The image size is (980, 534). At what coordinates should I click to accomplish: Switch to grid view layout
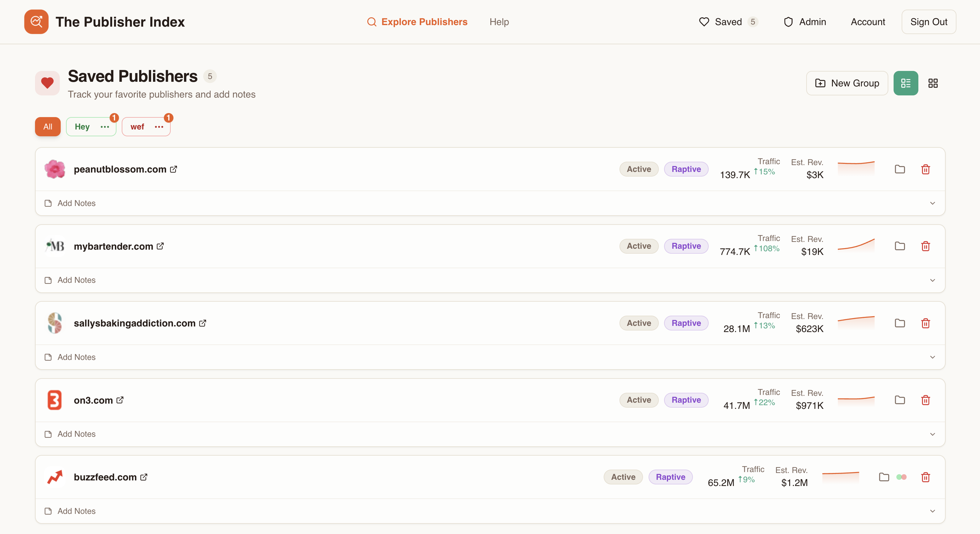pos(933,83)
